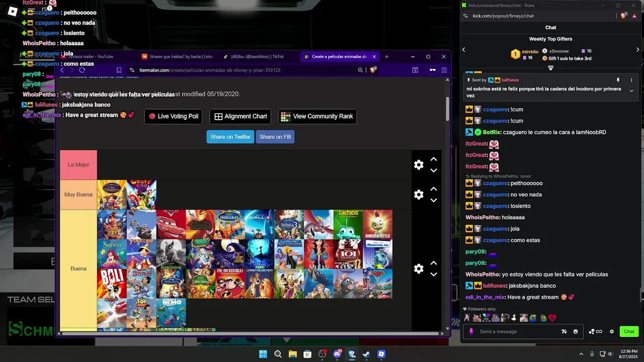644x362 pixels.
Task: Move La Mejor tier up with arrow
Action: [434, 159]
